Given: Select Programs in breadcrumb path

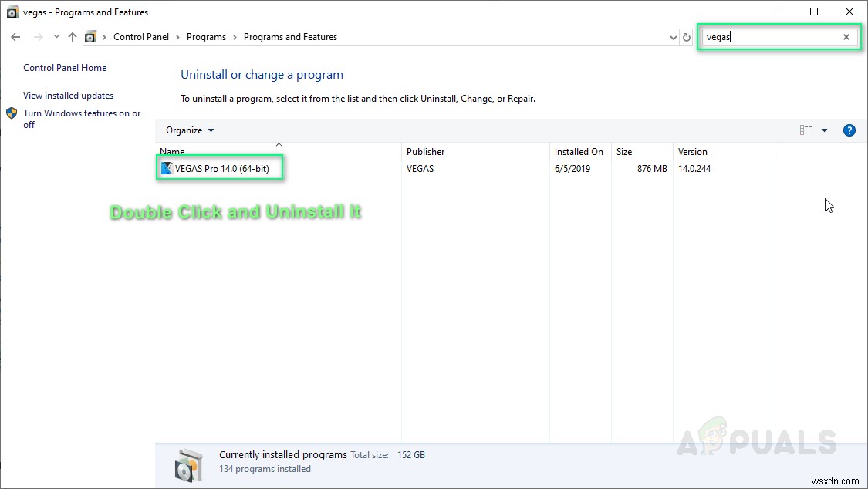Looking at the screenshot, I should point(206,37).
